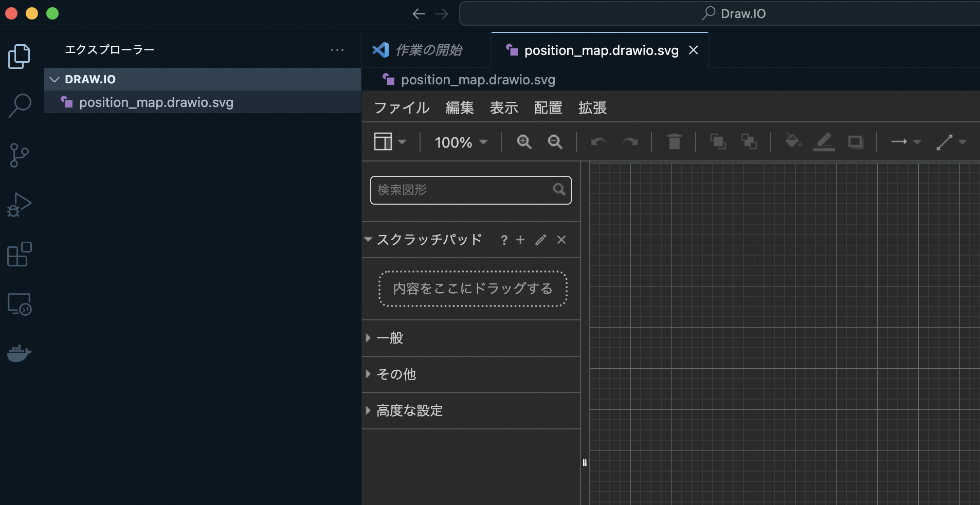Screen dimensions: 980x505
Task: Close the scratchpad with the X icon
Action: pyautogui.click(x=561, y=240)
